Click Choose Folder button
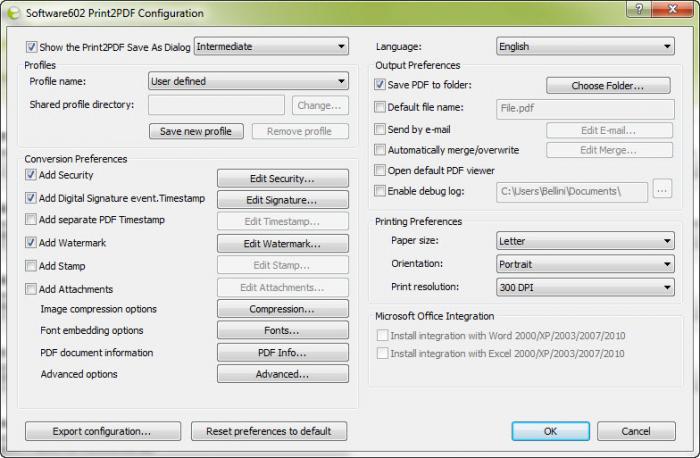Viewport: 700px width, 458px height. pos(608,86)
